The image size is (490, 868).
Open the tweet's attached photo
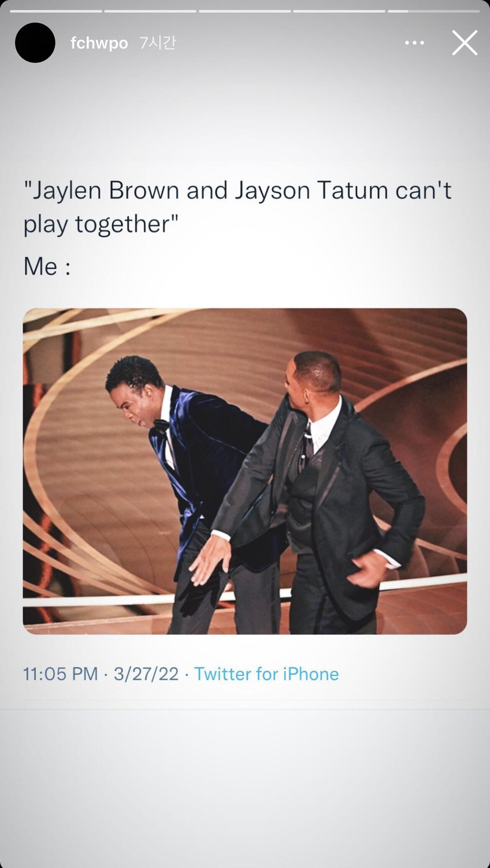245,471
